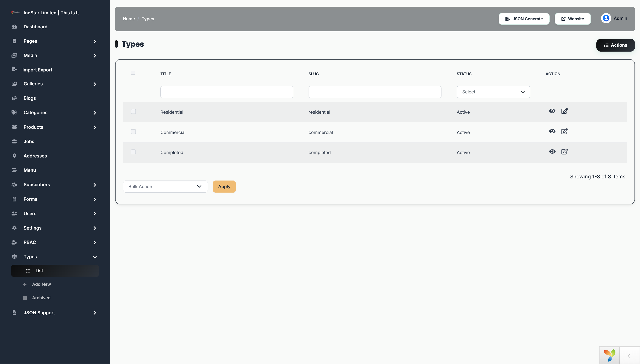Click the Blogs sidebar icon
This screenshot has width=640, height=364.
click(x=14, y=98)
